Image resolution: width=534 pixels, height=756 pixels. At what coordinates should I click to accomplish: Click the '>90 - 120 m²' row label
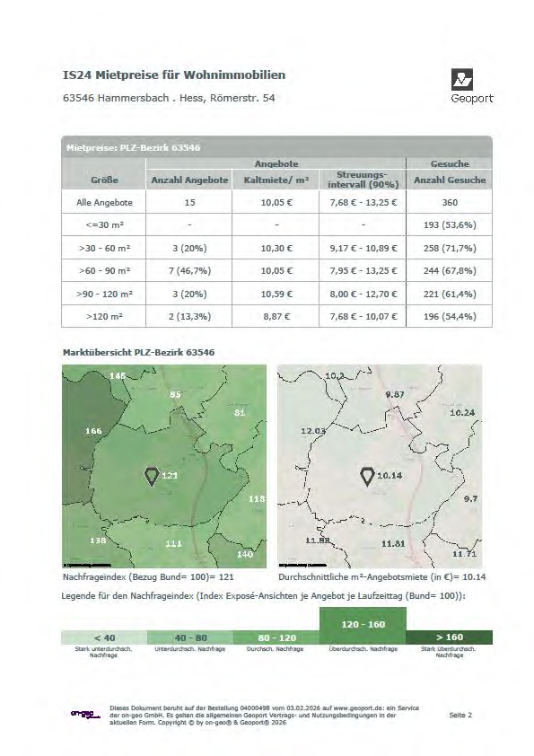coord(104,294)
